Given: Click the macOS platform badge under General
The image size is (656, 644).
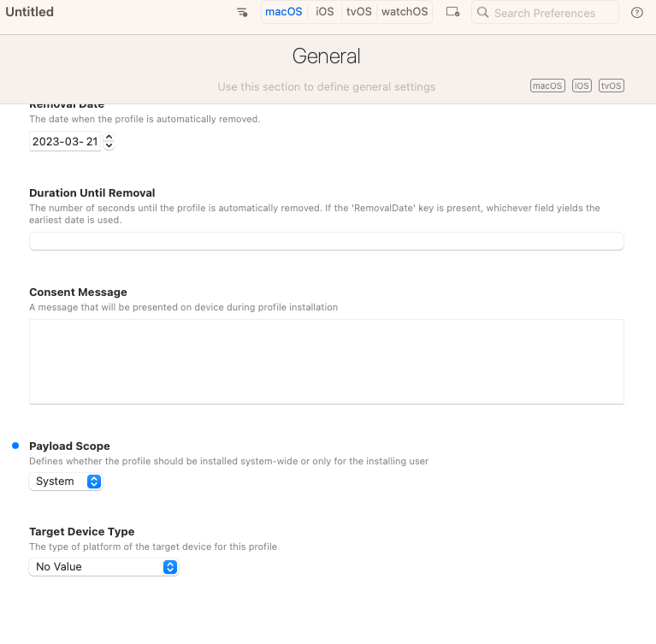Looking at the screenshot, I should click(x=547, y=86).
